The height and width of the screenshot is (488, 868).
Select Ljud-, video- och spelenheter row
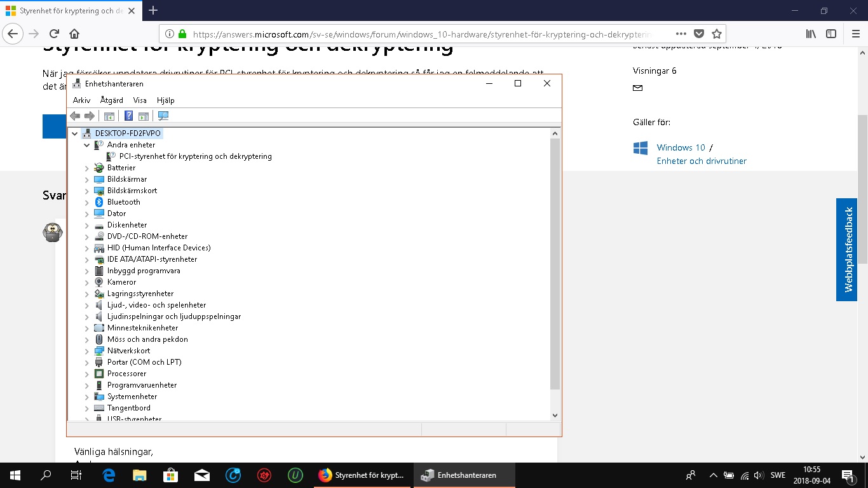click(x=156, y=305)
